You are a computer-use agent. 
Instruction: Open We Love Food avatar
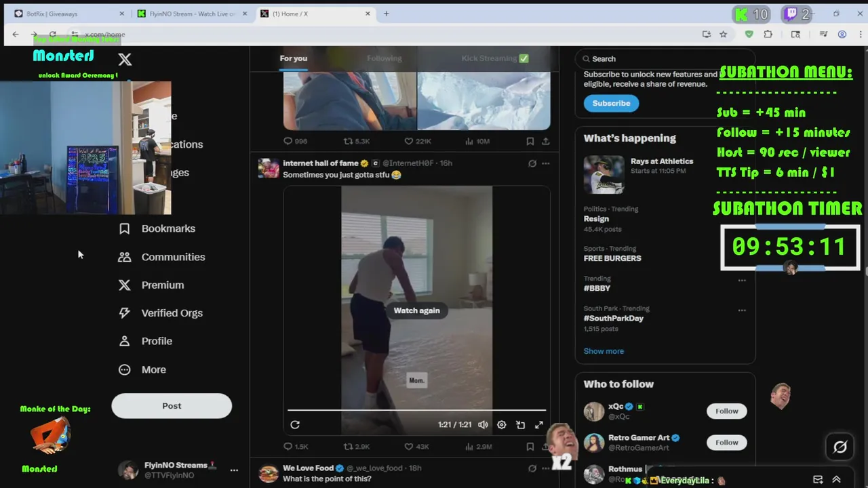point(269,473)
